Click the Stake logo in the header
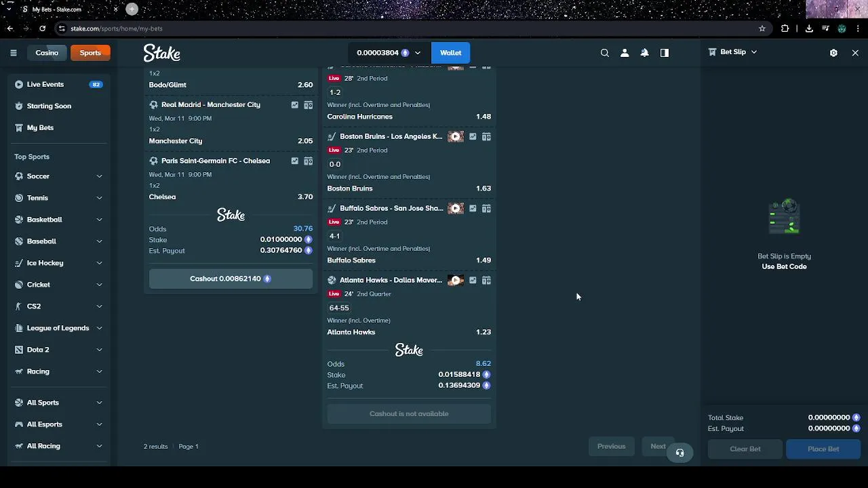868x488 pixels. point(161,53)
